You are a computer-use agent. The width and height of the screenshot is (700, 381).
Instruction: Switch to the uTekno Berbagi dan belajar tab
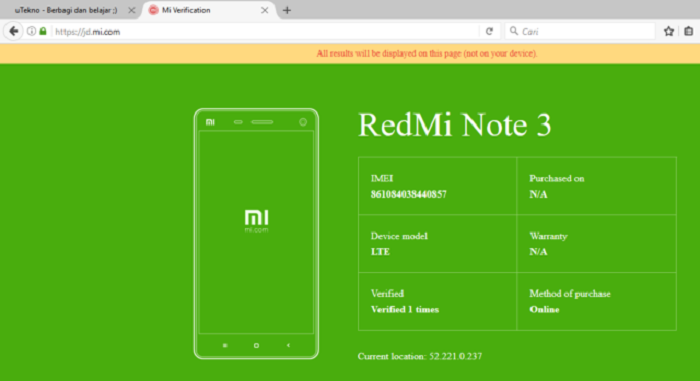tap(66, 10)
